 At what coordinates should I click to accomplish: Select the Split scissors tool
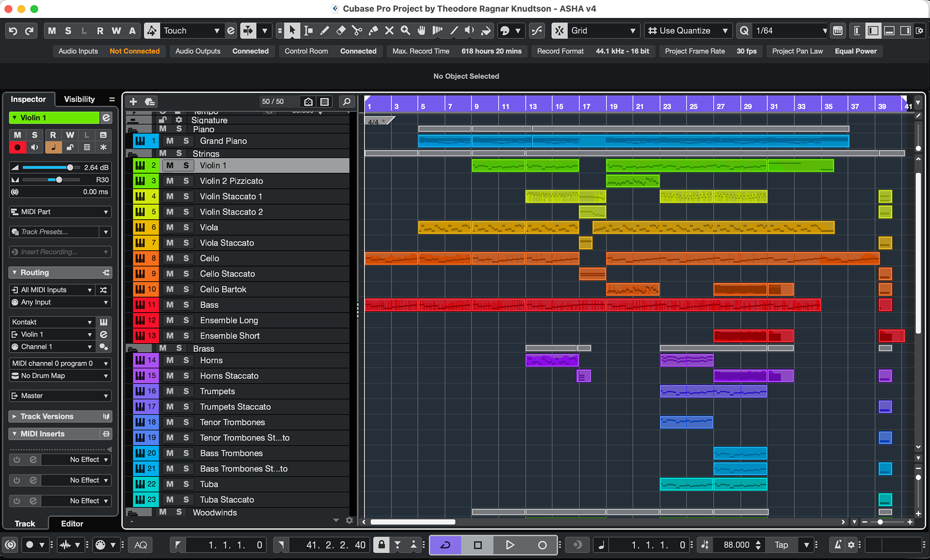coord(357,31)
